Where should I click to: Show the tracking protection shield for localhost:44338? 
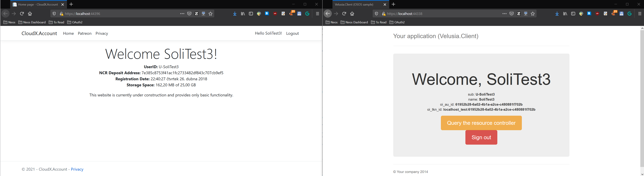pyautogui.click(x=376, y=14)
